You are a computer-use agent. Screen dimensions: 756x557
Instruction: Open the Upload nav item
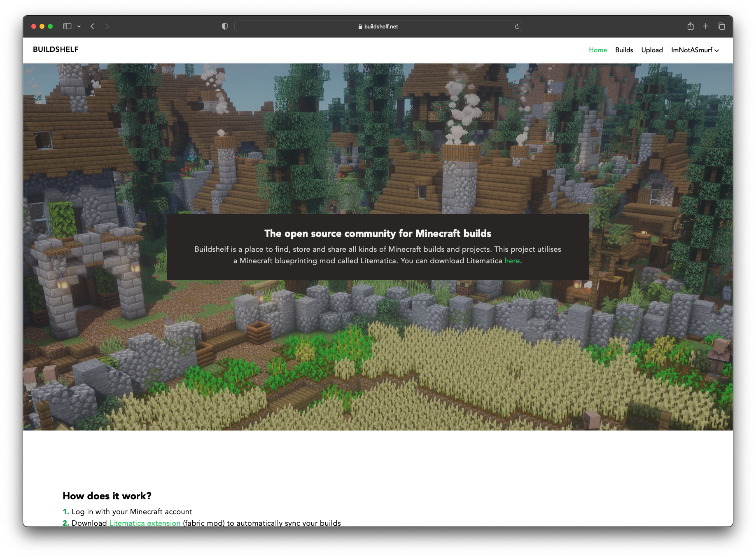[x=652, y=50]
